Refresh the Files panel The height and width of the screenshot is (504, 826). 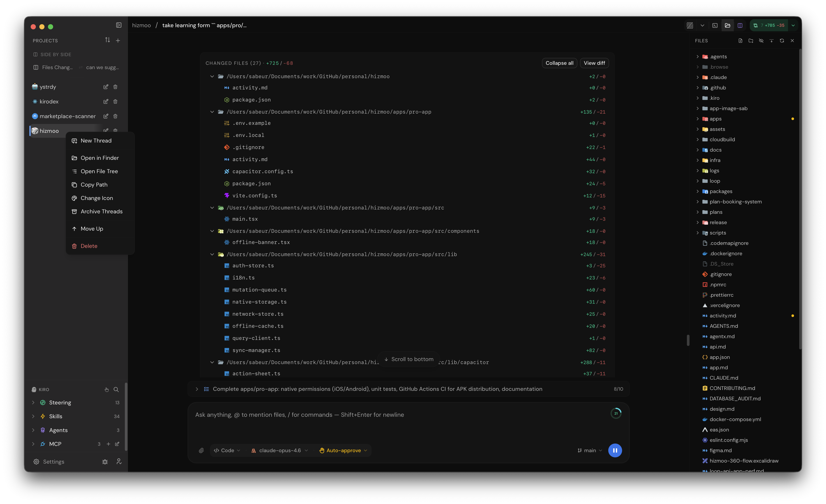[782, 41]
